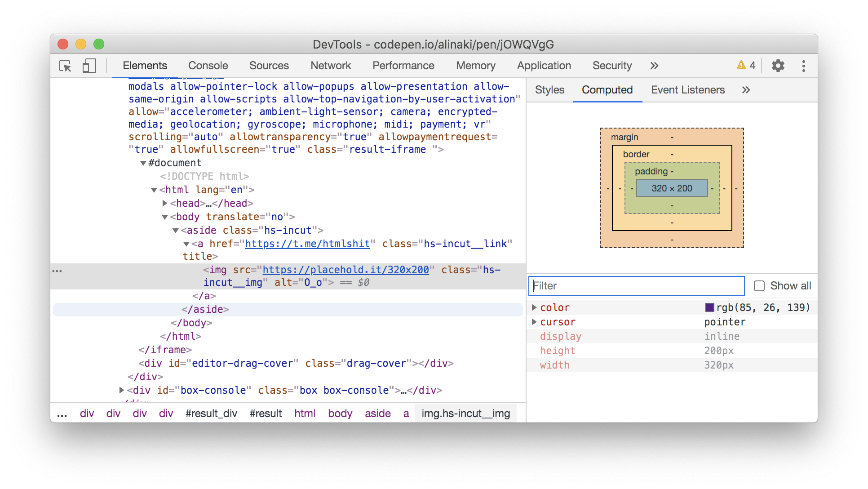Open the three-dot customize menu

click(x=803, y=66)
